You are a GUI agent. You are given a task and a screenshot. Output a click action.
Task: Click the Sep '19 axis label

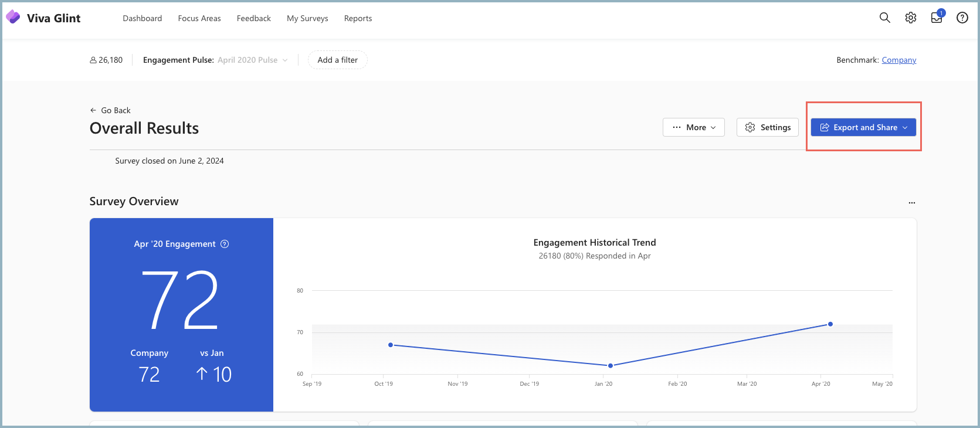[312, 384]
